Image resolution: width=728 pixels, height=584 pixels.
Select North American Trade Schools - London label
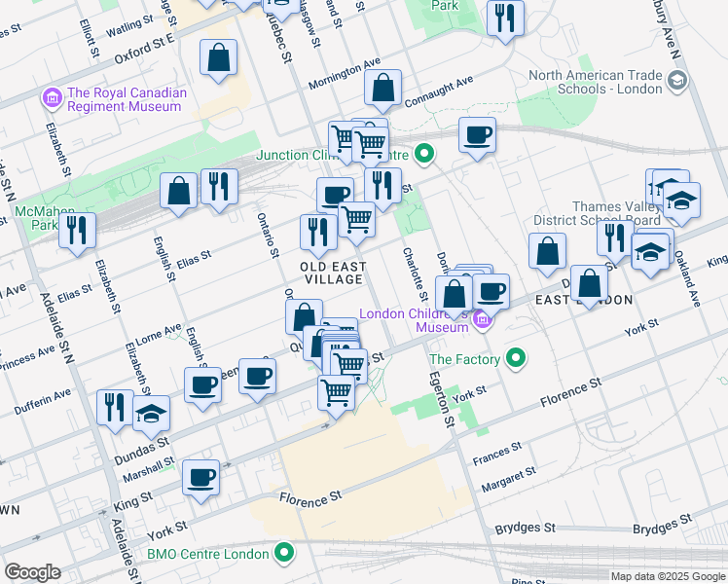(596, 82)
